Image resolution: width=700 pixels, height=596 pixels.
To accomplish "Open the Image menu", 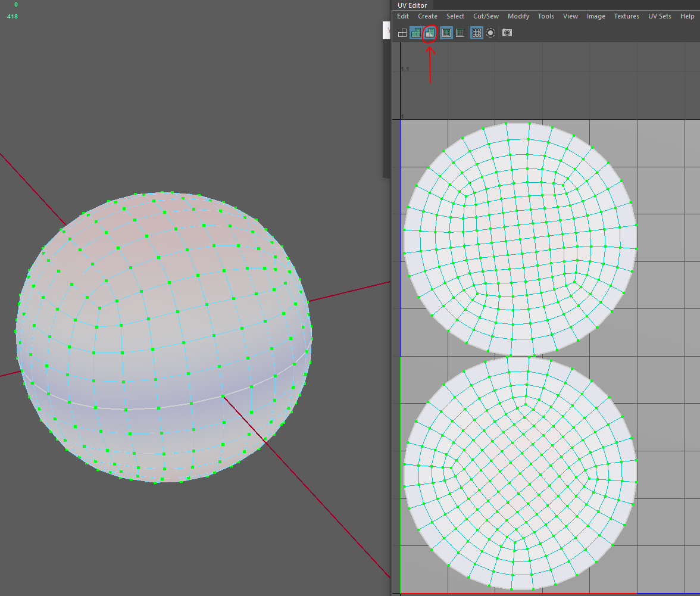I will tap(596, 17).
